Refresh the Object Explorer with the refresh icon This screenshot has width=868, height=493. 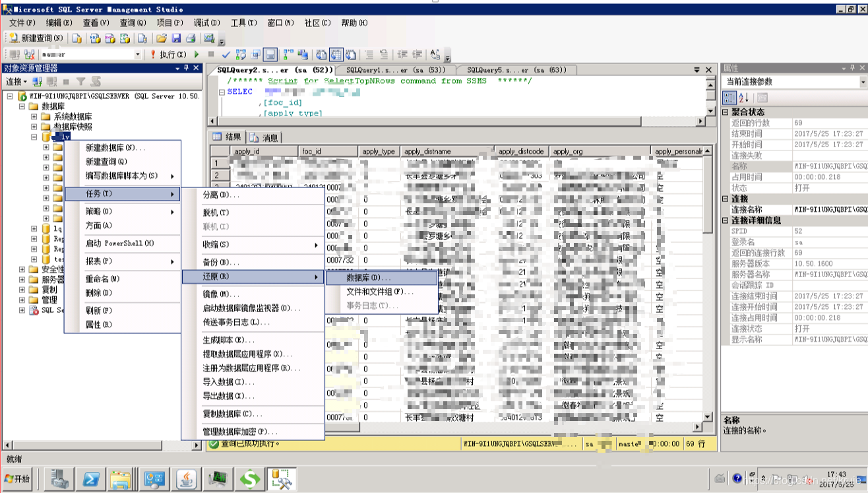coord(96,82)
